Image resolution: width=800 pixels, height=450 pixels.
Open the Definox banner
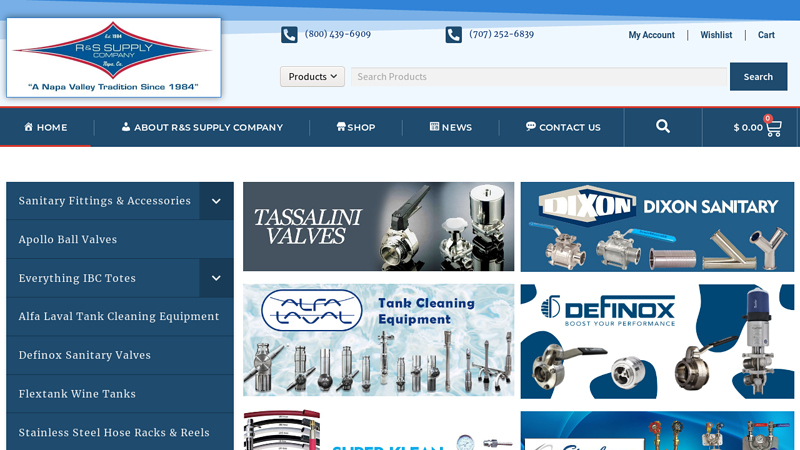click(x=657, y=341)
